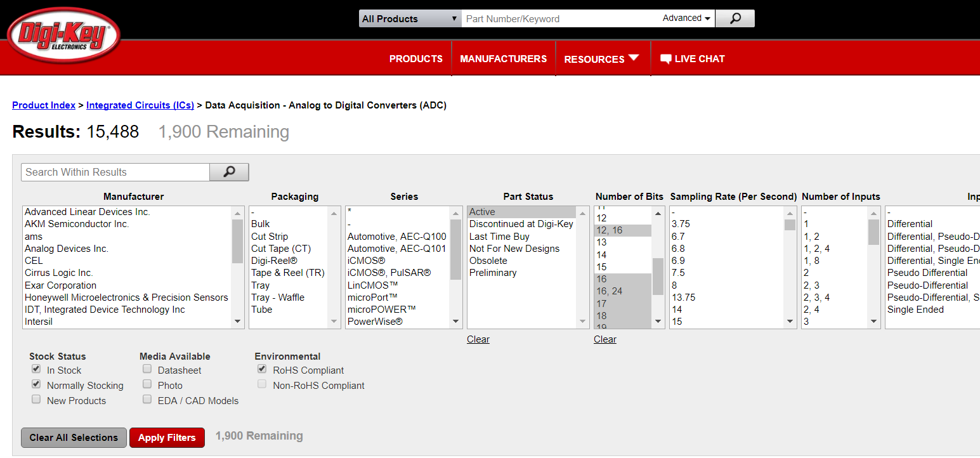Select Analog Devices Inc. manufacturer
Image resolution: width=980 pixels, height=458 pixels.
tap(127, 249)
